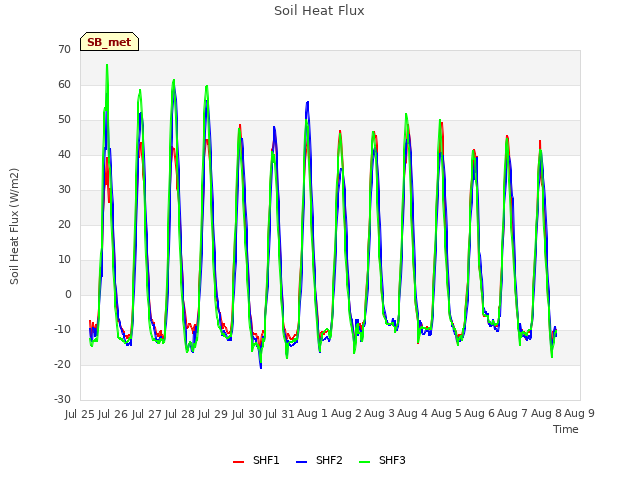Viewport: 640px width, 480px height.
Task: Click the 60 y-axis tick label
Action: click(x=64, y=84)
